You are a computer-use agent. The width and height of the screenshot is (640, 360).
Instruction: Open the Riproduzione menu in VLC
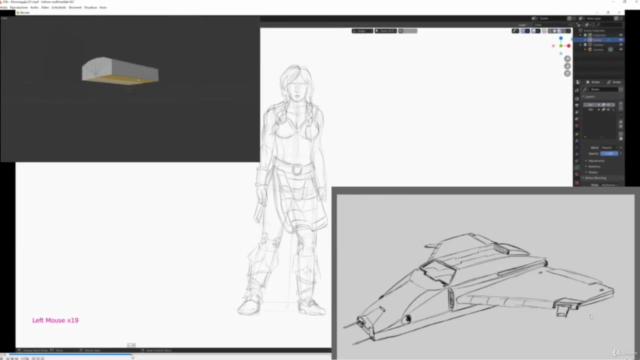coord(19,7)
